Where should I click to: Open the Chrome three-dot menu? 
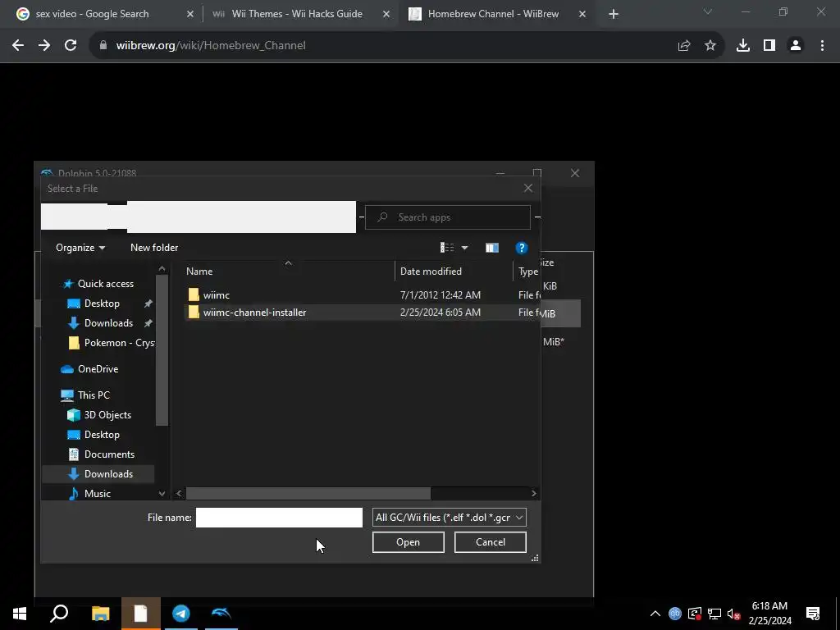click(822, 46)
